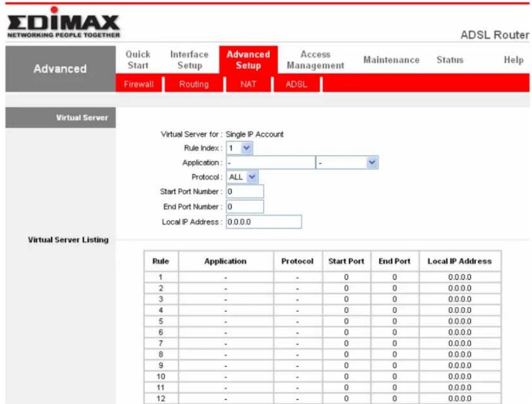Open the Quick Start tab
Image resolution: width=532 pixels, height=404 pixels.
click(138, 60)
